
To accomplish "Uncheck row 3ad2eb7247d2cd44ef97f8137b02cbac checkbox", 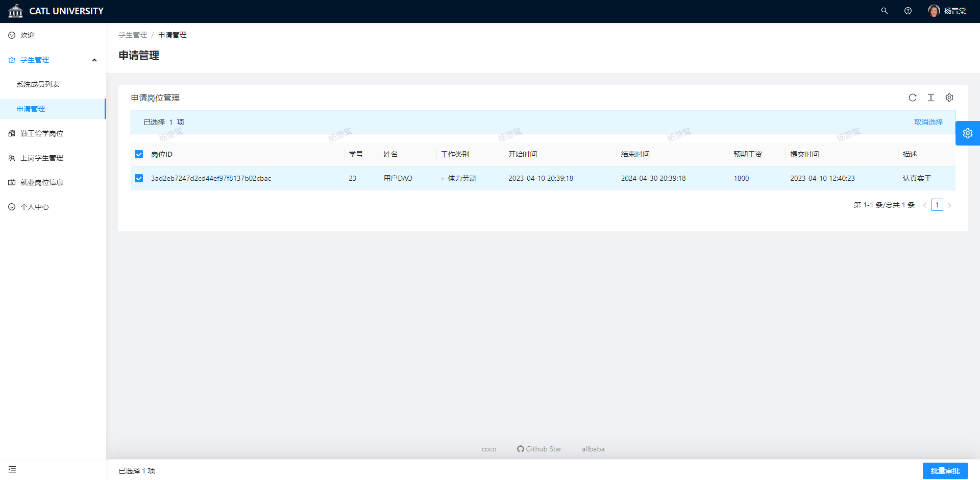I will (139, 178).
